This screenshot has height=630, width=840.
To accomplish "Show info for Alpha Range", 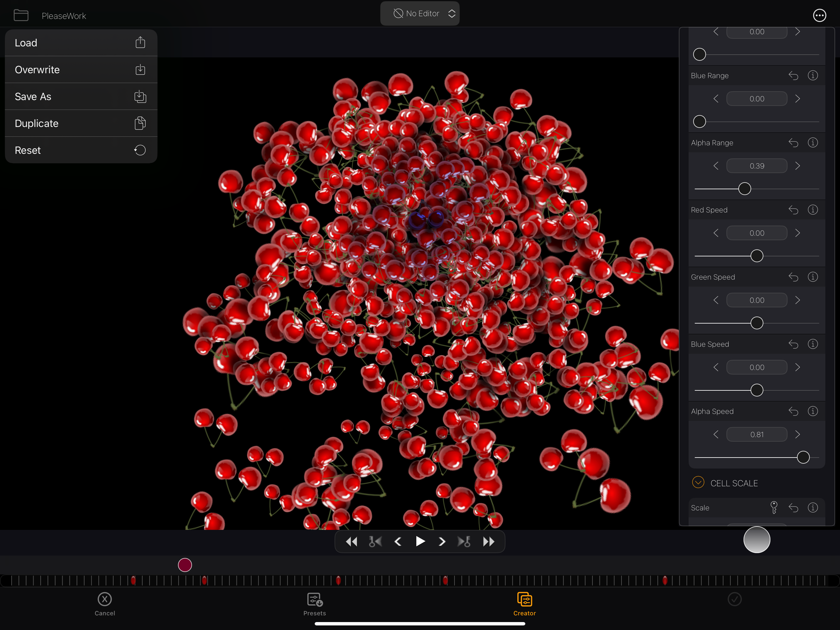I will pyautogui.click(x=813, y=143).
